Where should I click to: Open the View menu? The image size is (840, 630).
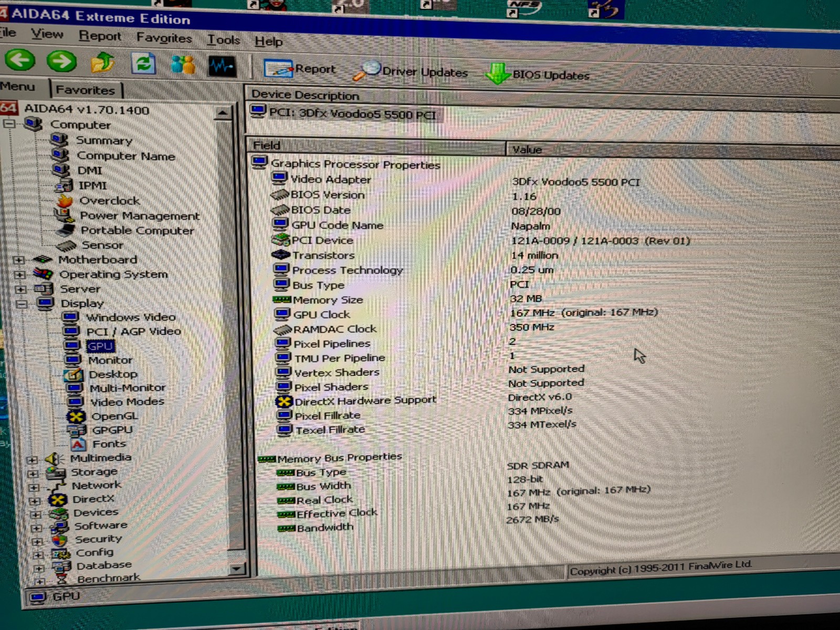click(x=47, y=34)
